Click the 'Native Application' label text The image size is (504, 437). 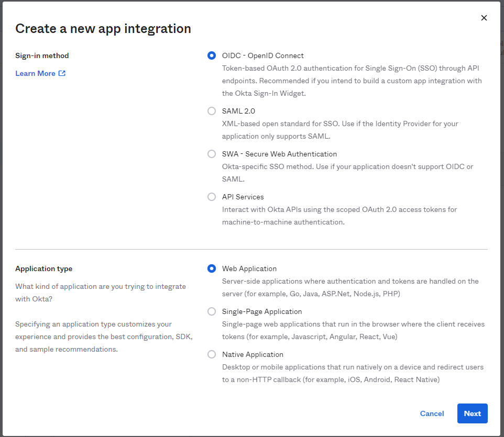pos(253,354)
